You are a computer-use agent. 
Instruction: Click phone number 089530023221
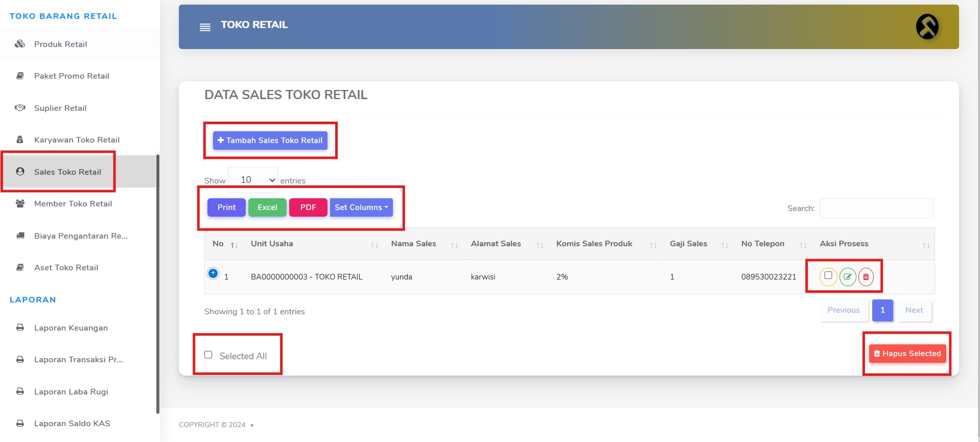point(768,277)
